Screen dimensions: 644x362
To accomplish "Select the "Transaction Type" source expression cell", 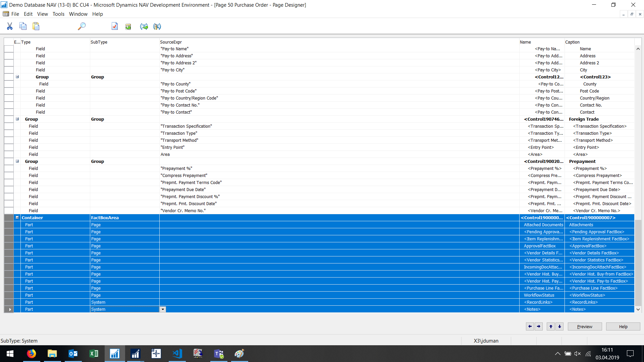I will (x=339, y=133).
